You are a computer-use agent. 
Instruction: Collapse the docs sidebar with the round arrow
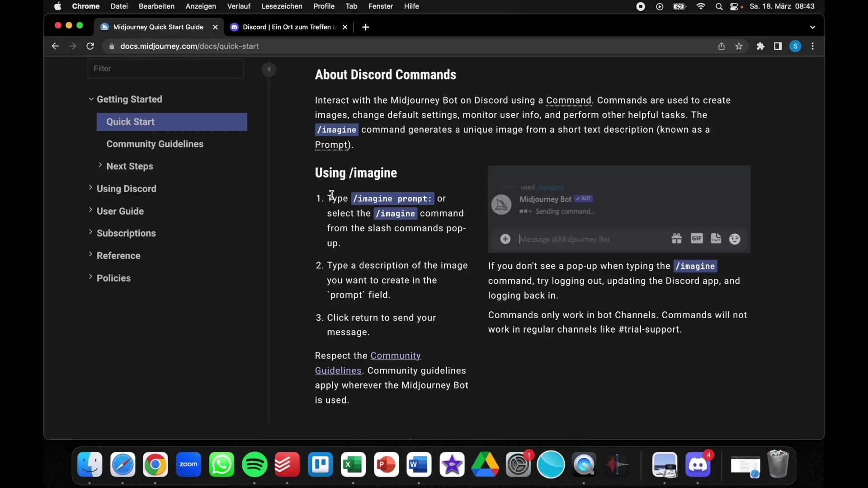269,69
